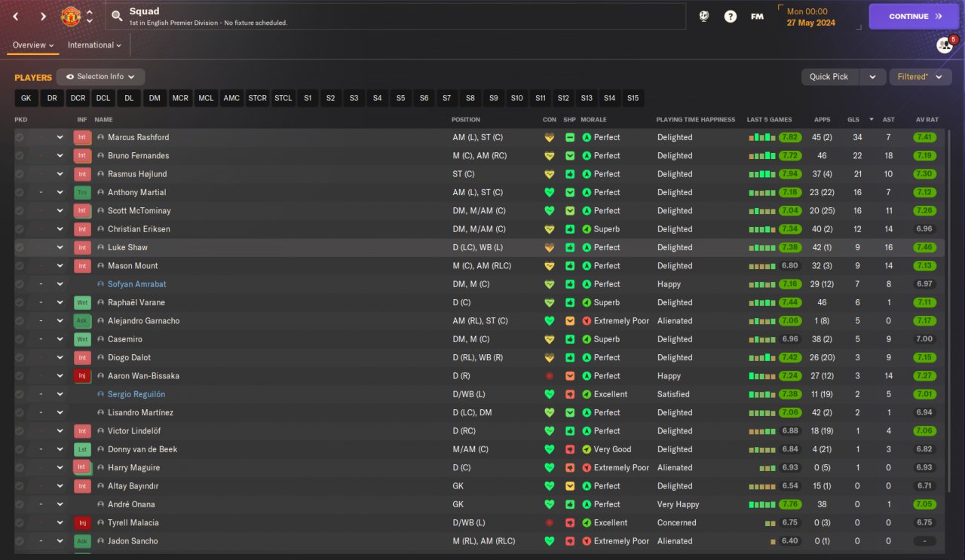Tick the picked checkbox for Bruno Fernandes
The image size is (965, 560).
(20, 155)
